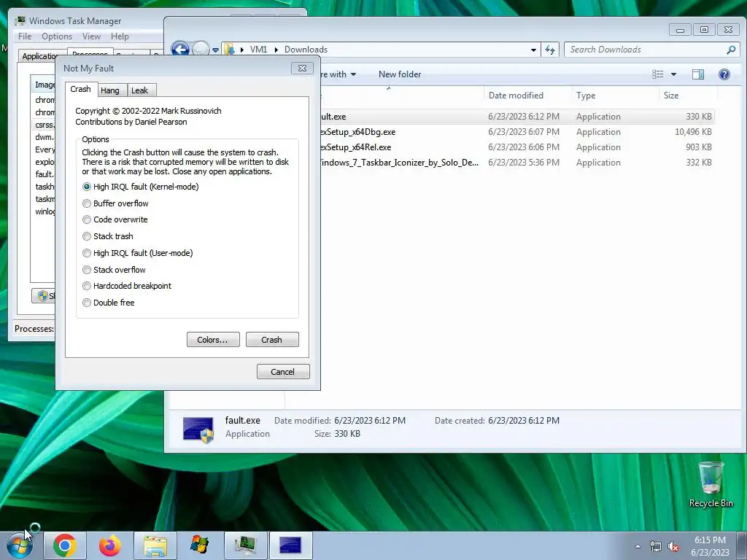Open Task Manager Options menu
The height and width of the screenshot is (560, 747).
(x=57, y=36)
